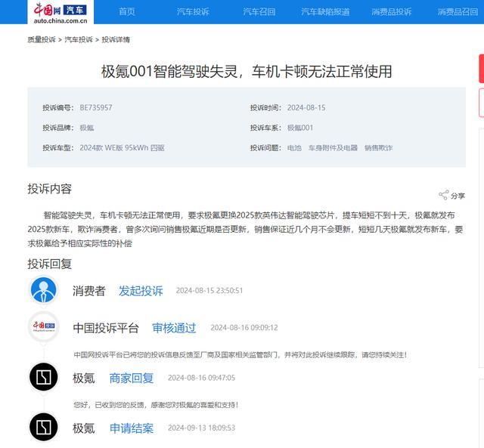Click the 投诉问题 field label
This screenshot has height=448, width=484.
pos(265,148)
